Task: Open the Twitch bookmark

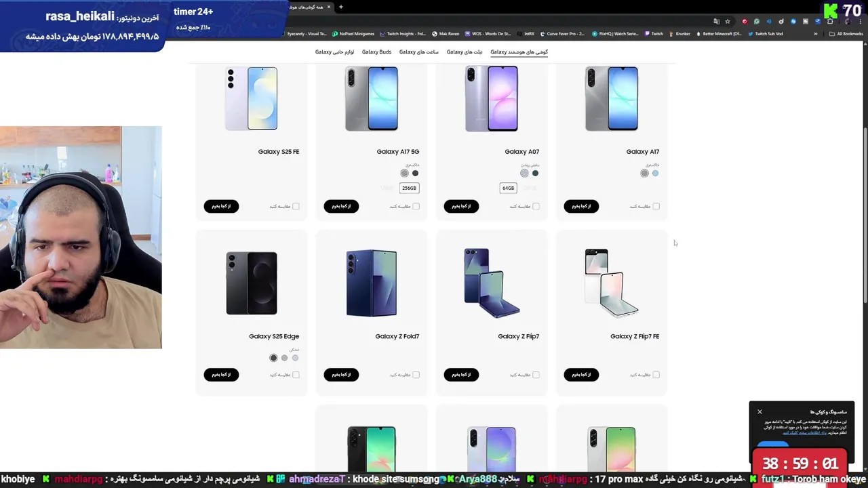Action: pos(654,34)
